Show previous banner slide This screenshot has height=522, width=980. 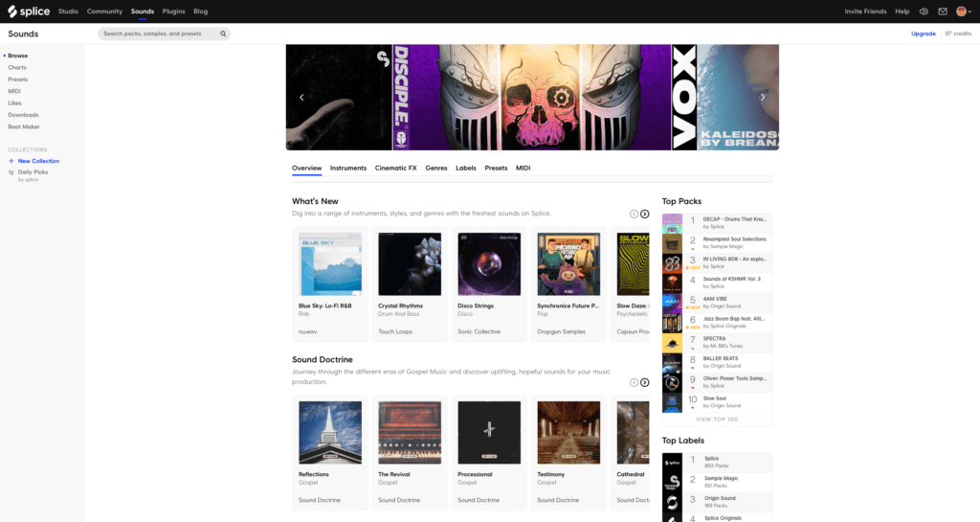point(301,97)
